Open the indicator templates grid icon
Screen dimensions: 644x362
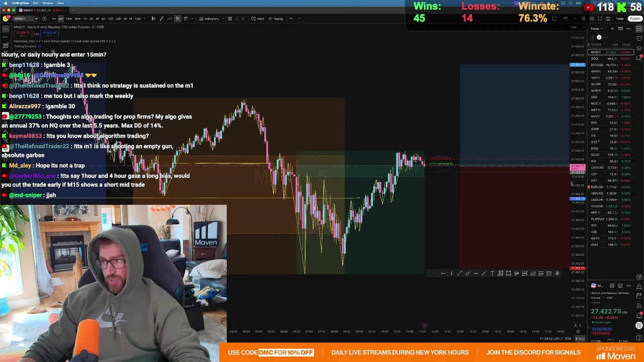pos(230,19)
